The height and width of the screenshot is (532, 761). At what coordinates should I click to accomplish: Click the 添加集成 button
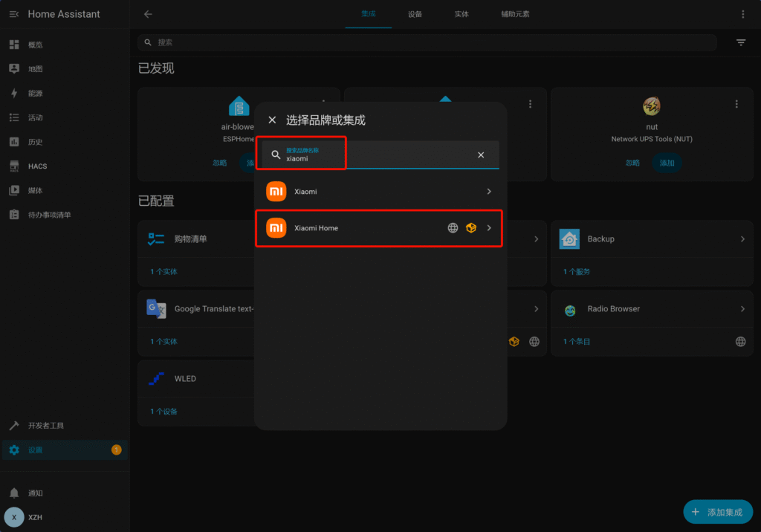717,512
